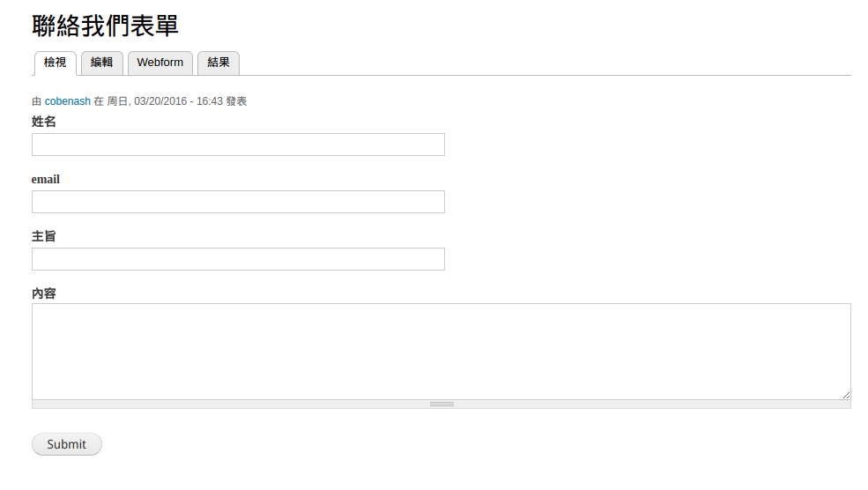The height and width of the screenshot is (490, 868).
Task: Click the Submit button
Action: click(66, 444)
